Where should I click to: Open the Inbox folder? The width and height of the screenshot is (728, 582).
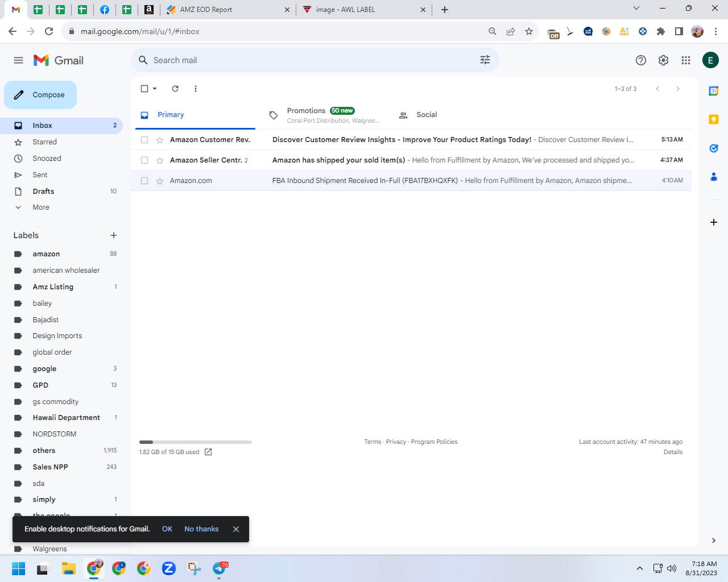[x=61, y=126]
